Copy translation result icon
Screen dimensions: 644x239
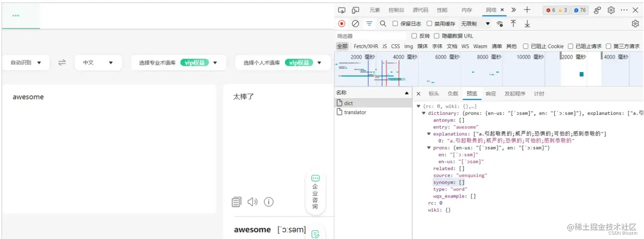[x=236, y=202]
